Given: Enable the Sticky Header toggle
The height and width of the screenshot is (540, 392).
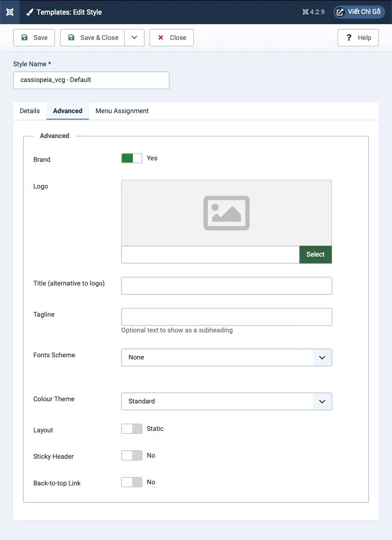Looking at the screenshot, I should click(132, 455).
